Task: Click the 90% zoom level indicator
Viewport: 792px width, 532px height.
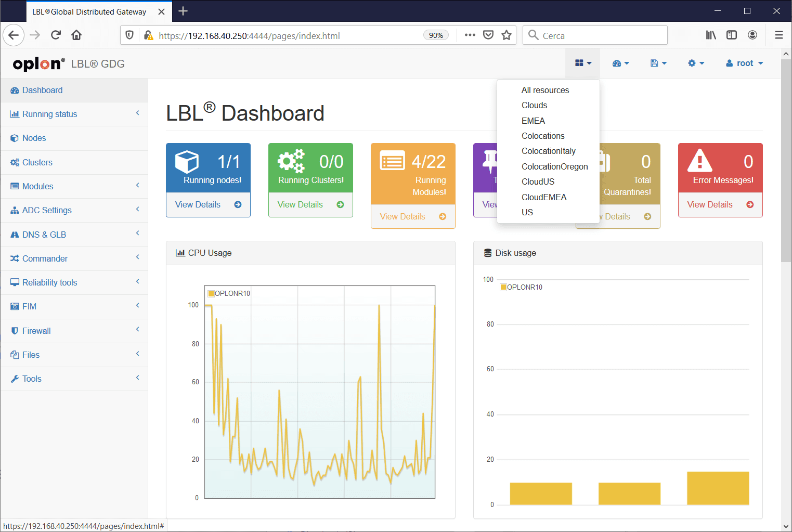Action: click(436, 35)
